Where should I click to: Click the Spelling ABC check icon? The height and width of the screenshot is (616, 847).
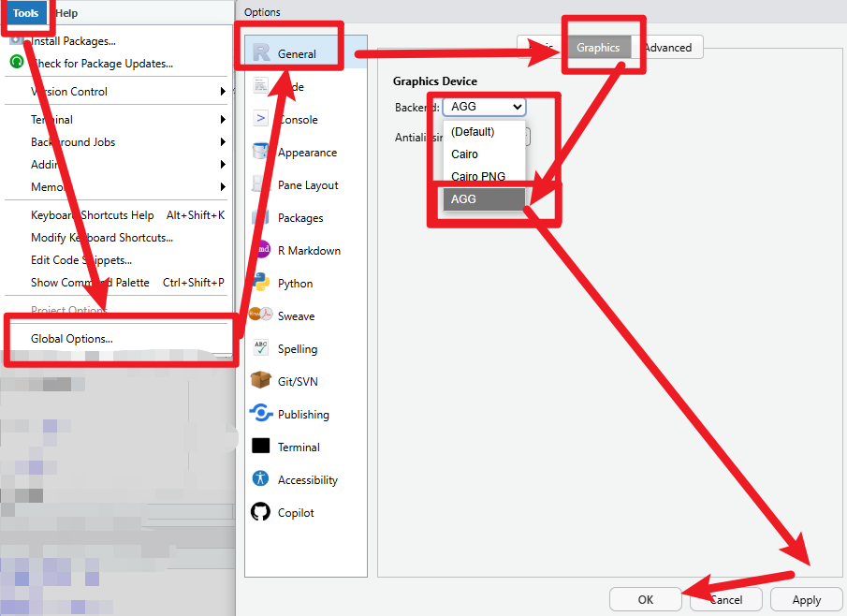[261, 347]
